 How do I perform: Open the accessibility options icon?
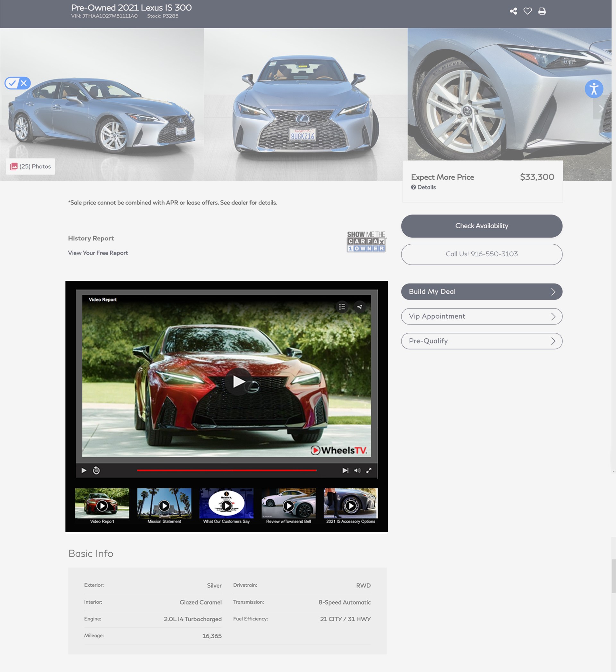[594, 89]
